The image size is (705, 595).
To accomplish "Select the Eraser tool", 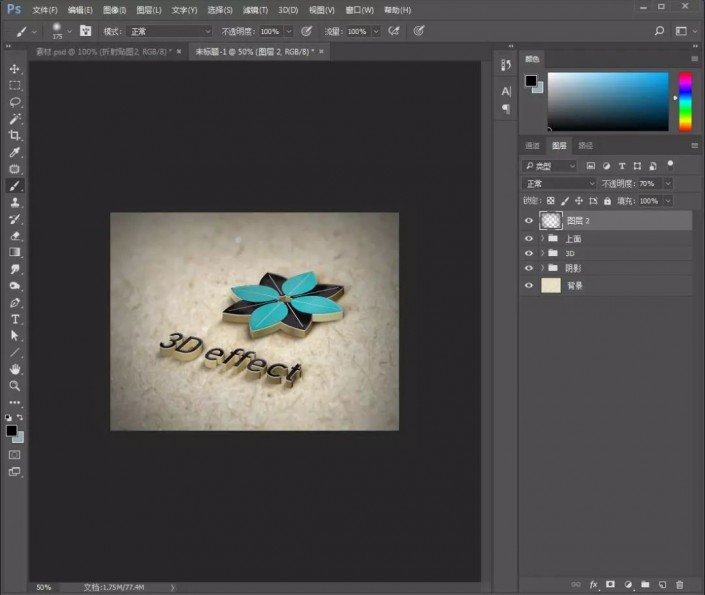I will 14,236.
